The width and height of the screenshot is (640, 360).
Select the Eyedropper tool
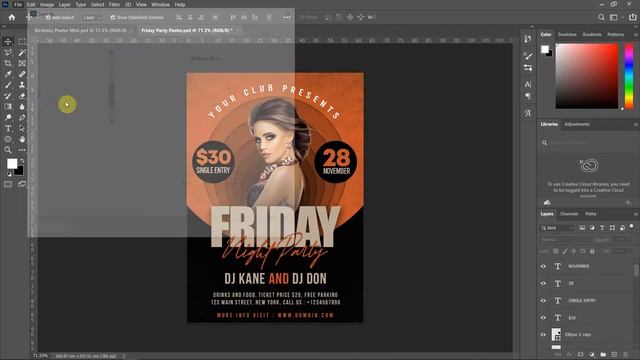click(8, 74)
